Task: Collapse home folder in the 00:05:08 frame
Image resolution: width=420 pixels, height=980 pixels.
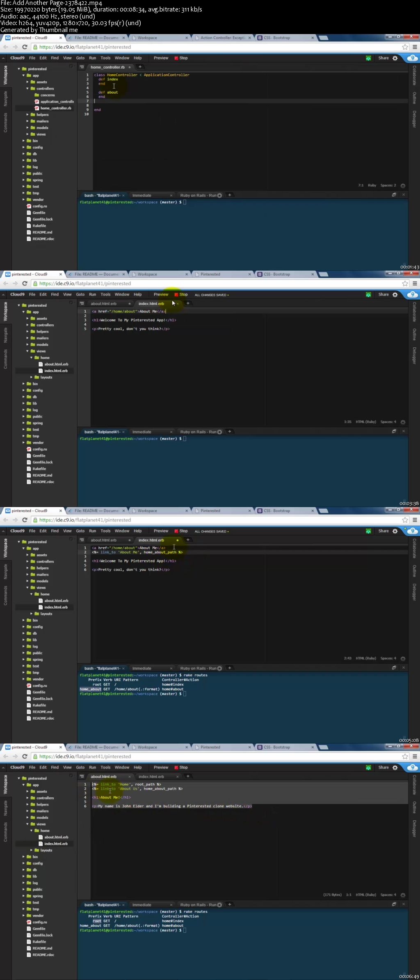Action: (x=32, y=594)
